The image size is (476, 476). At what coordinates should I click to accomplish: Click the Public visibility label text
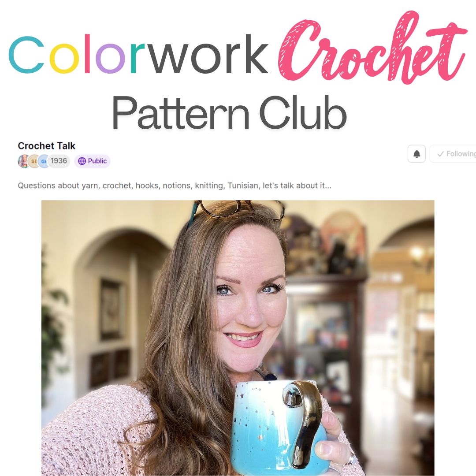point(97,161)
